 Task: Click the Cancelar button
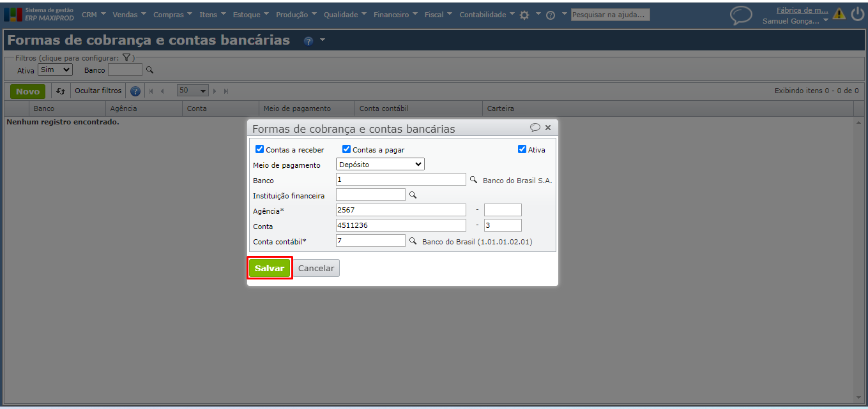[316, 268]
